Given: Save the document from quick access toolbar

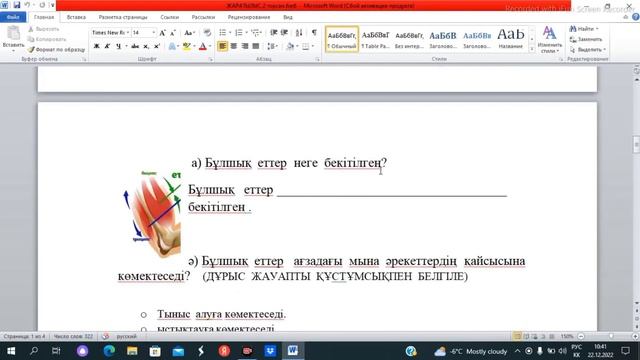Looking at the screenshot, I should 17,5.
